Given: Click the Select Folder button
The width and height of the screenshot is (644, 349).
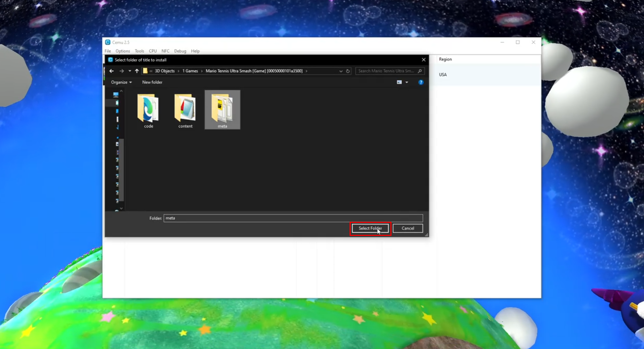Looking at the screenshot, I should point(370,228).
